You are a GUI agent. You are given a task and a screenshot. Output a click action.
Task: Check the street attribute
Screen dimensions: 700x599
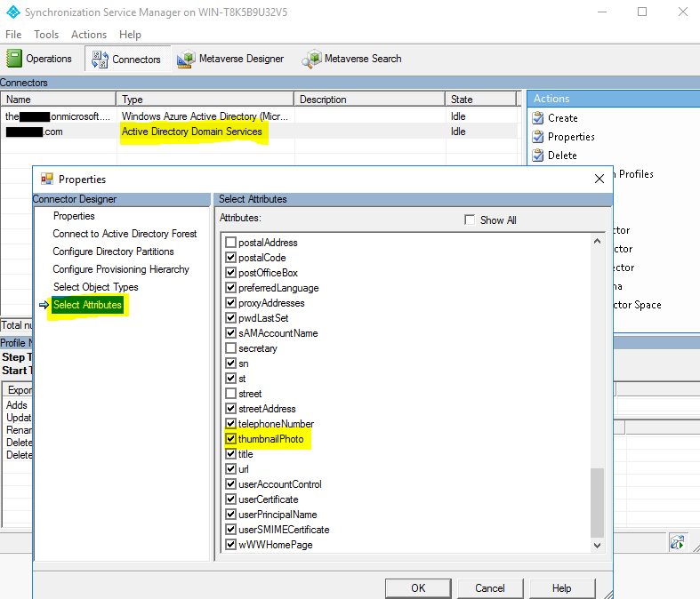pyautogui.click(x=230, y=394)
